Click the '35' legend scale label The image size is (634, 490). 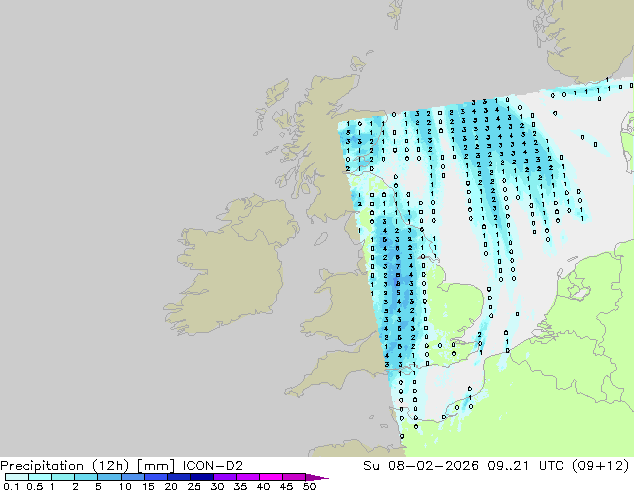(241, 486)
